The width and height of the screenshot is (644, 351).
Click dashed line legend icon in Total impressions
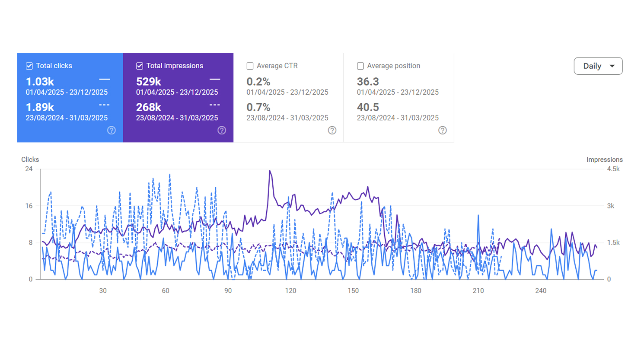(215, 105)
